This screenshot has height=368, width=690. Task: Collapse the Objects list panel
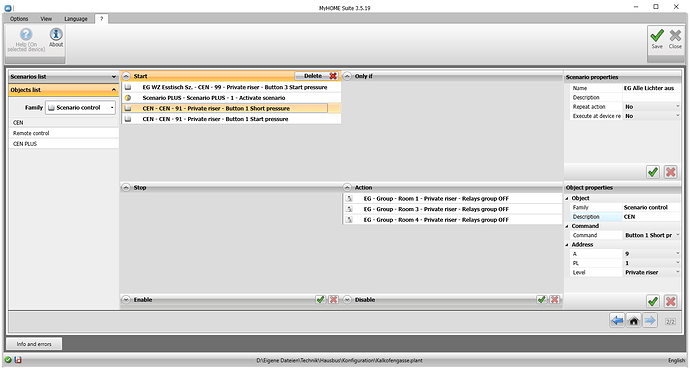click(114, 90)
